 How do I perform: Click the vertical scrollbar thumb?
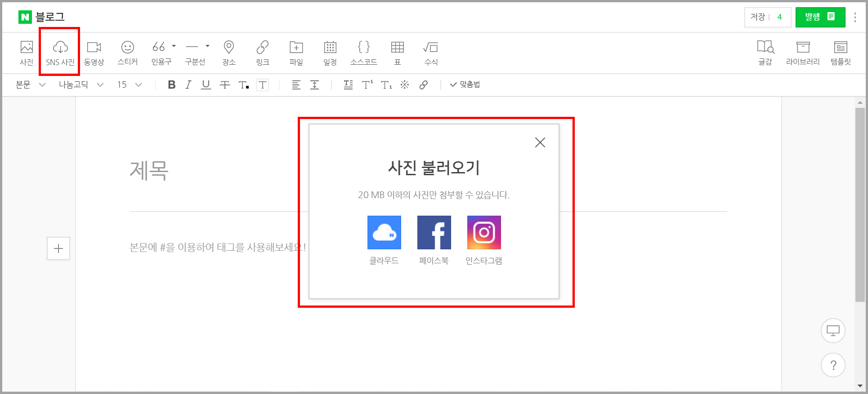tap(859, 205)
